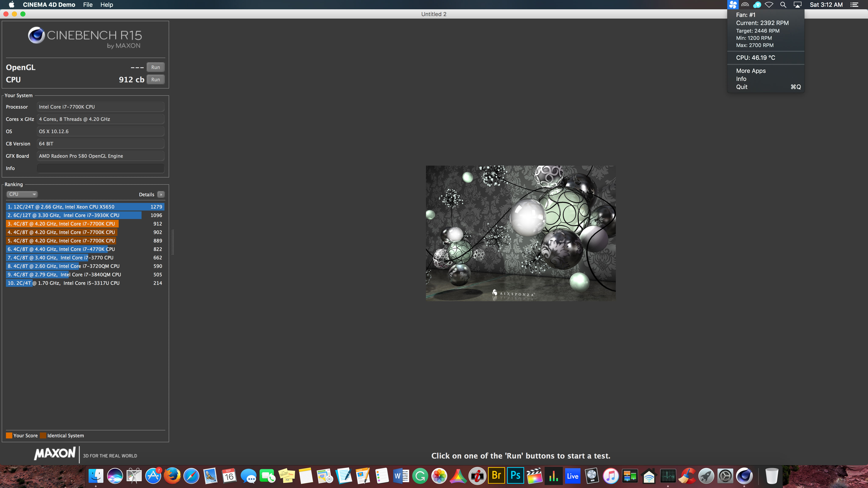868x488 pixels.
Task: Select ranking row Intel Core i7-3770
Action: [x=85, y=258]
